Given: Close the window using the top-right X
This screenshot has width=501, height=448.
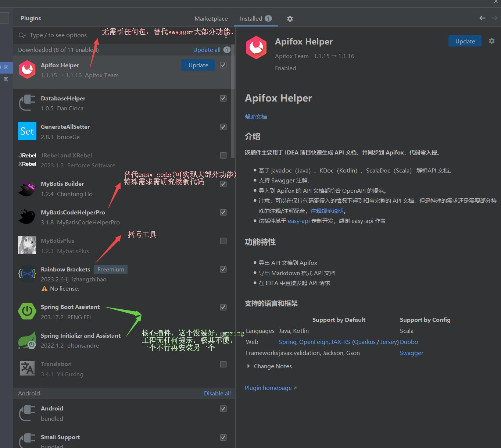Looking at the screenshot, I should coord(496,2).
